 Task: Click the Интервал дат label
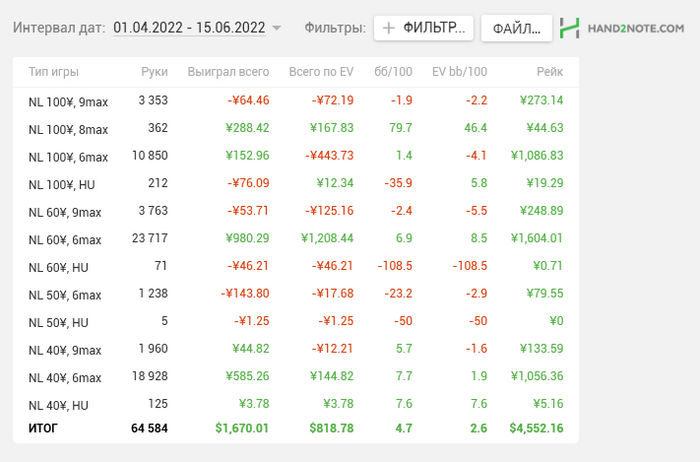(59, 28)
